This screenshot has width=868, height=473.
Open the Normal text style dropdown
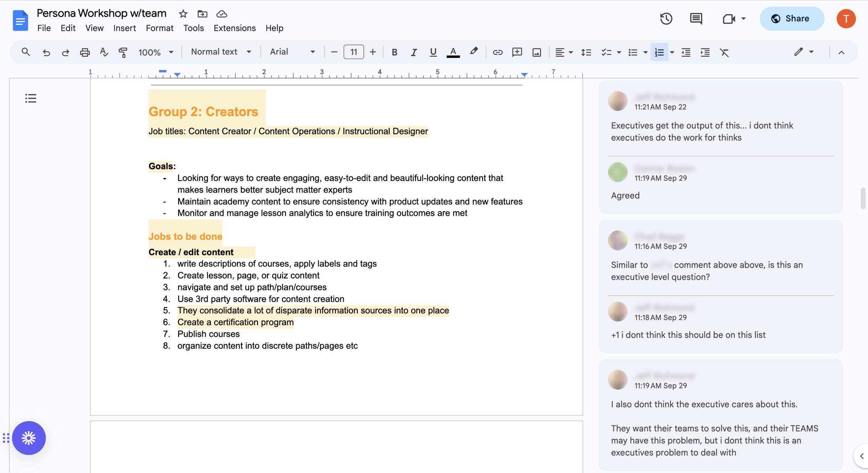pos(221,52)
